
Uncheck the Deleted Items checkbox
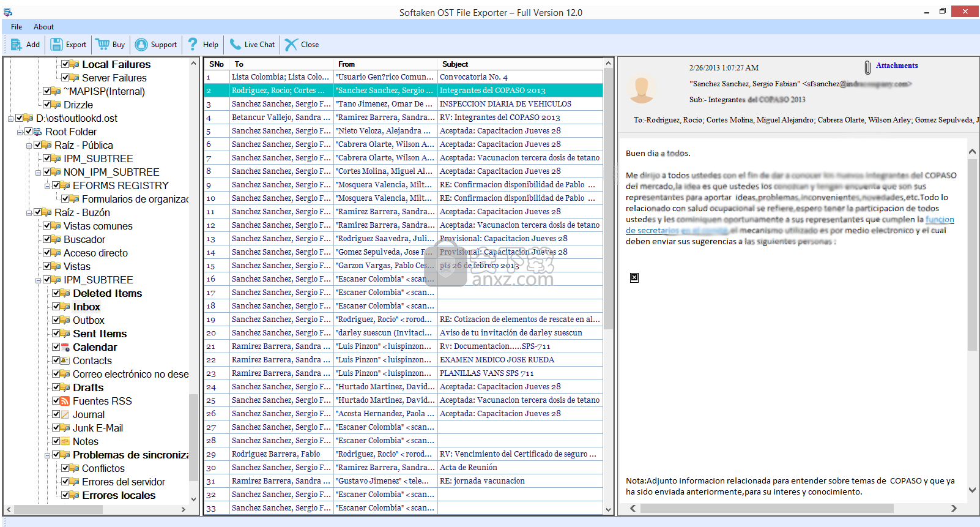(x=56, y=293)
